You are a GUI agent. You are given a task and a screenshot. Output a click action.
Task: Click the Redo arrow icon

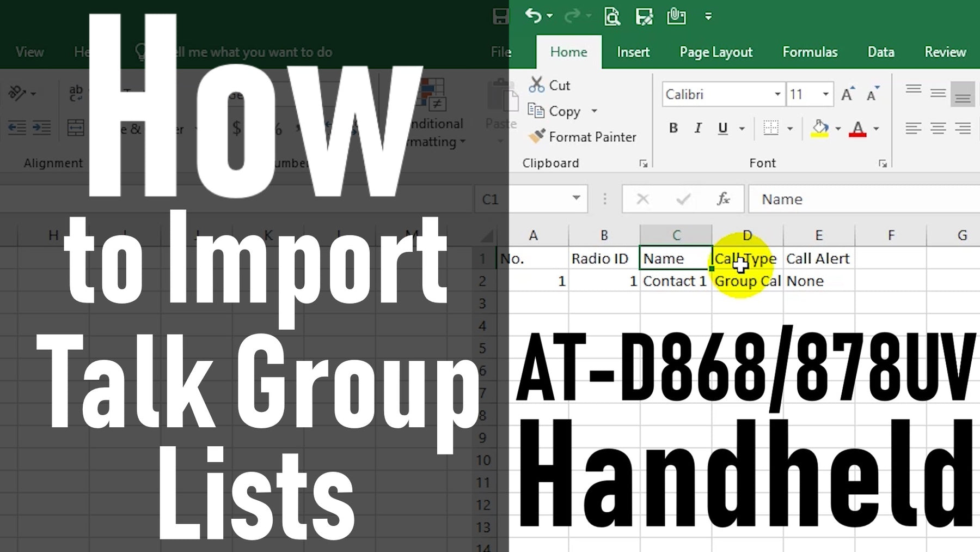[x=572, y=16]
